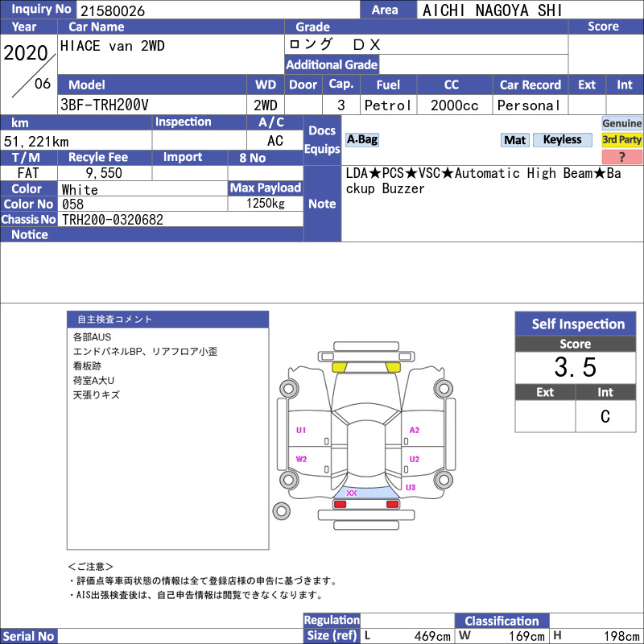Click the left yellow headlight on diagram
The image size is (644, 644).
(x=340, y=368)
